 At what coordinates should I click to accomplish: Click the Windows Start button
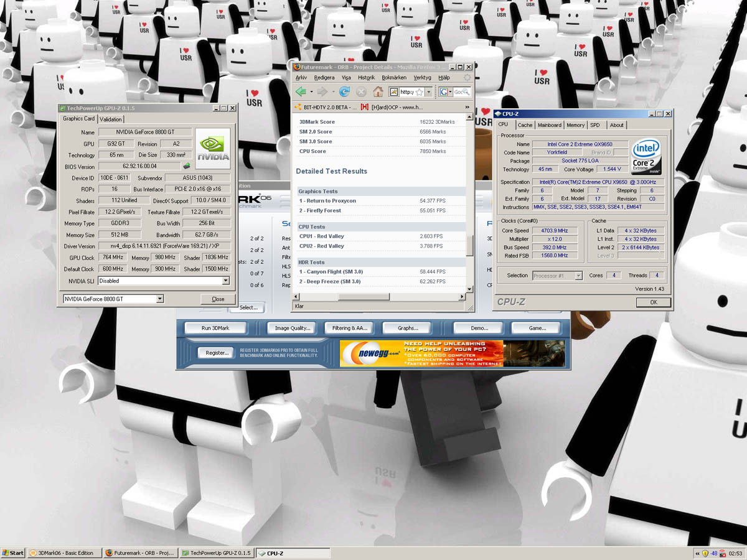(13, 553)
